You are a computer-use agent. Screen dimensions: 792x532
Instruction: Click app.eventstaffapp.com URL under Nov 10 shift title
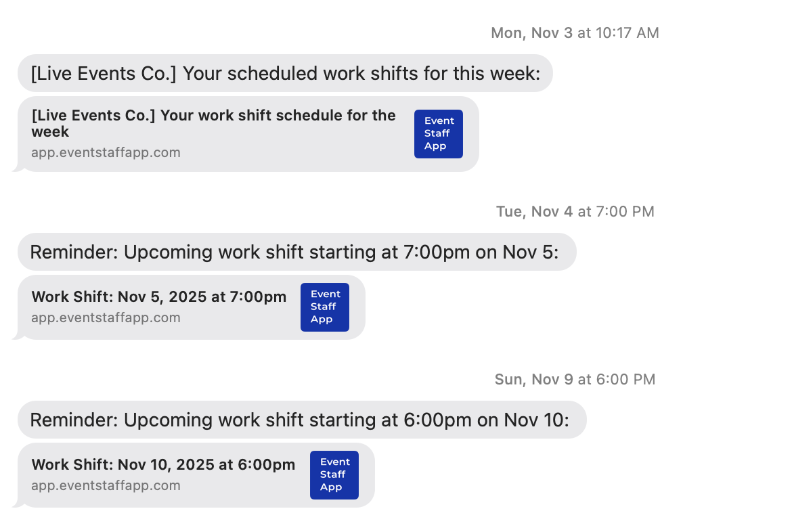[x=106, y=485]
